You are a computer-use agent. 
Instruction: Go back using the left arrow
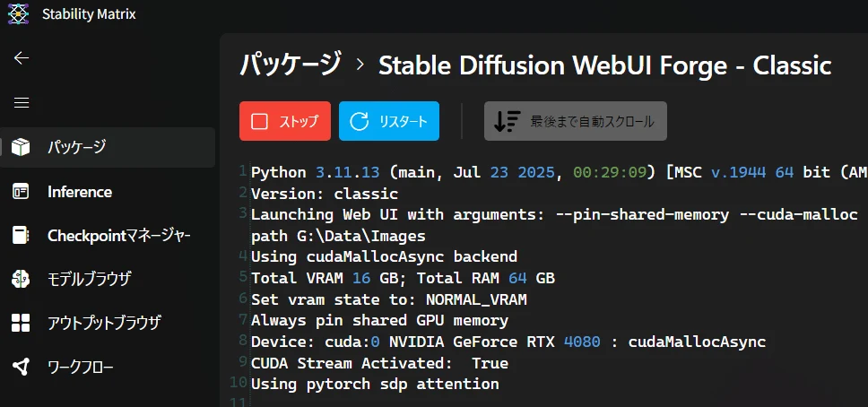point(22,57)
